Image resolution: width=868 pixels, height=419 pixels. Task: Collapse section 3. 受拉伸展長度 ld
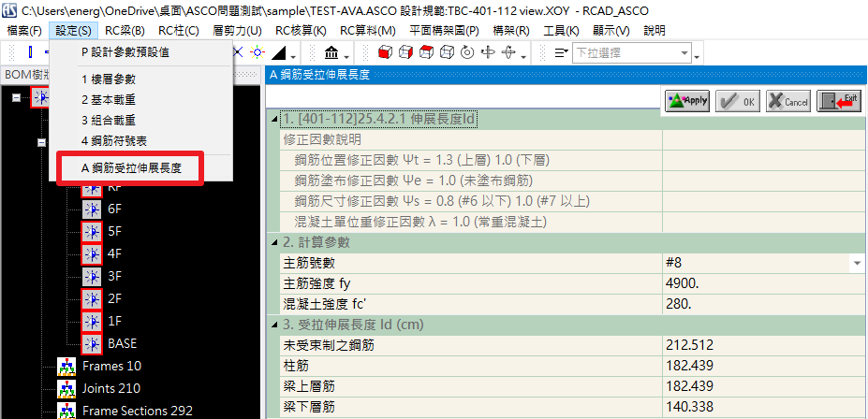click(x=274, y=325)
